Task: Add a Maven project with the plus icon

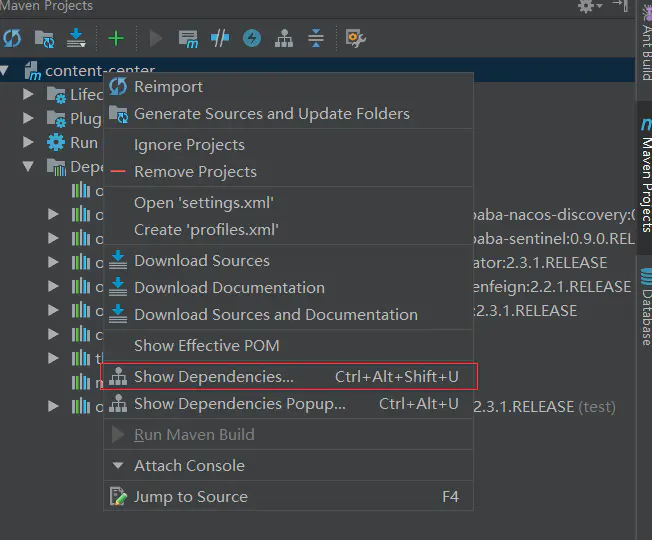Action: click(116, 38)
